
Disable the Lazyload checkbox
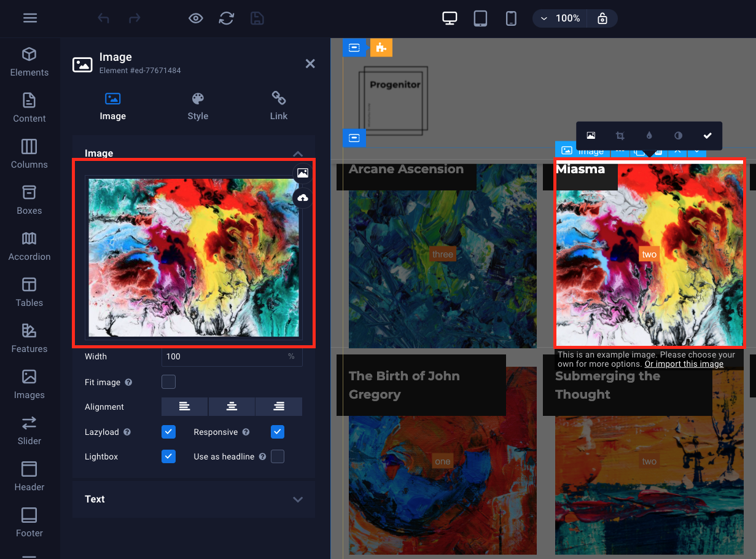[x=168, y=432]
